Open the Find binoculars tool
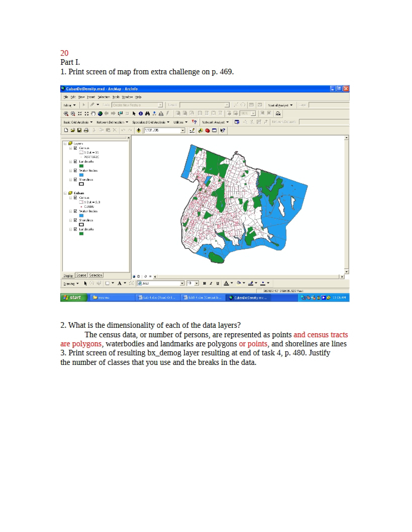Viewport: 412px width, 532px height. click(x=147, y=114)
